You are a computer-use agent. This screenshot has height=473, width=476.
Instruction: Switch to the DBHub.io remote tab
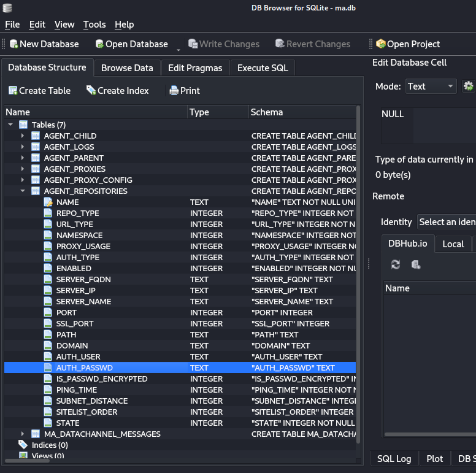pyautogui.click(x=408, y=244)
